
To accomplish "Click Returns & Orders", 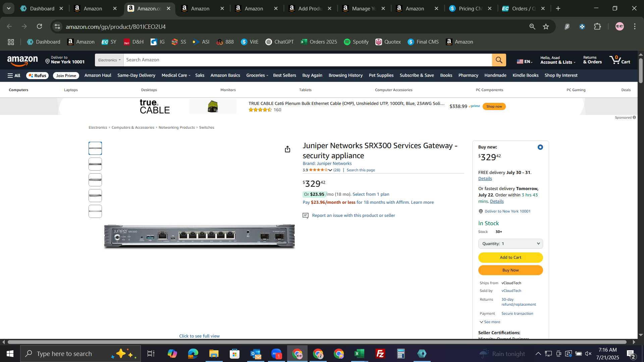I will coord(592,60).
